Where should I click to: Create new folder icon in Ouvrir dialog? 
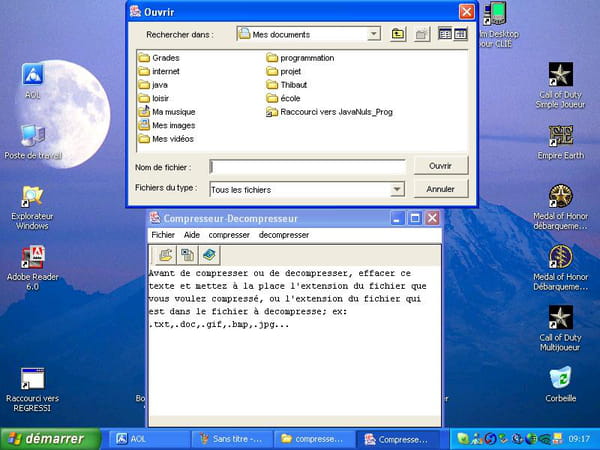[422, 34]
